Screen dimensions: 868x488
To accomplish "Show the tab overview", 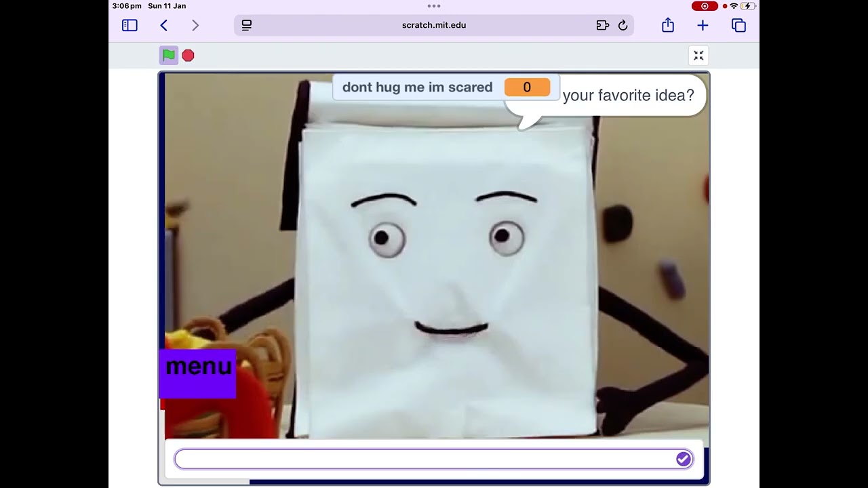I will pos(738,26).
